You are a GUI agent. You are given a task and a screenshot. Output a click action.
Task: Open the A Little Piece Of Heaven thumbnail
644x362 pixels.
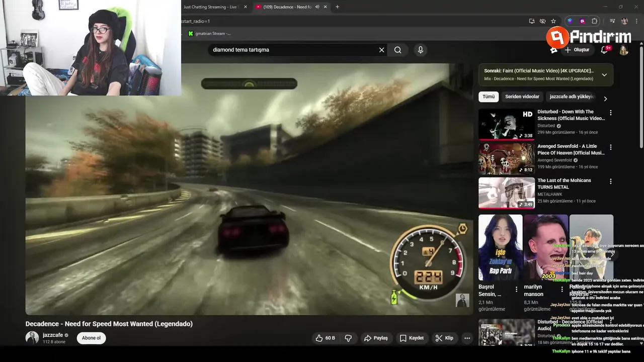pos(507,158)
